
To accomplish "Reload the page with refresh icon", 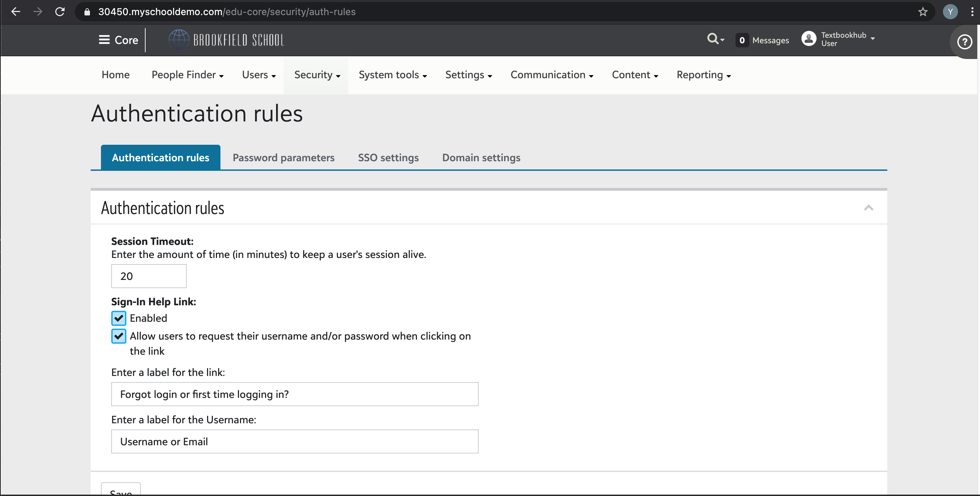I will (x=60, y=12).
